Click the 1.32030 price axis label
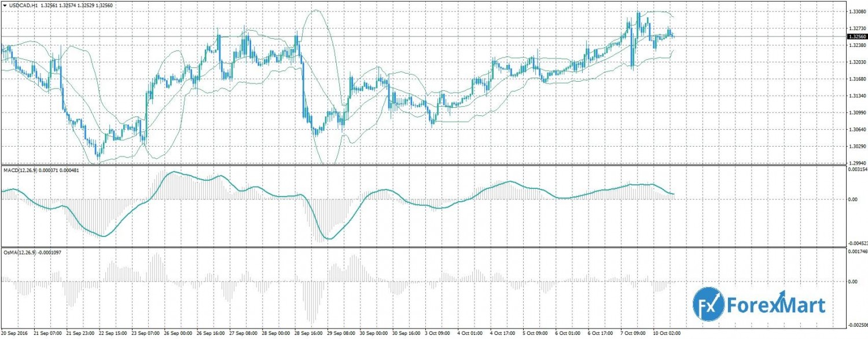 [857, 62]
